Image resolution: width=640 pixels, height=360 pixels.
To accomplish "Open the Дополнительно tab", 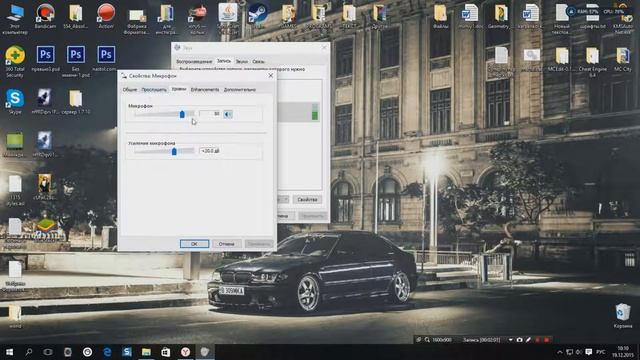I will (240, 89).
